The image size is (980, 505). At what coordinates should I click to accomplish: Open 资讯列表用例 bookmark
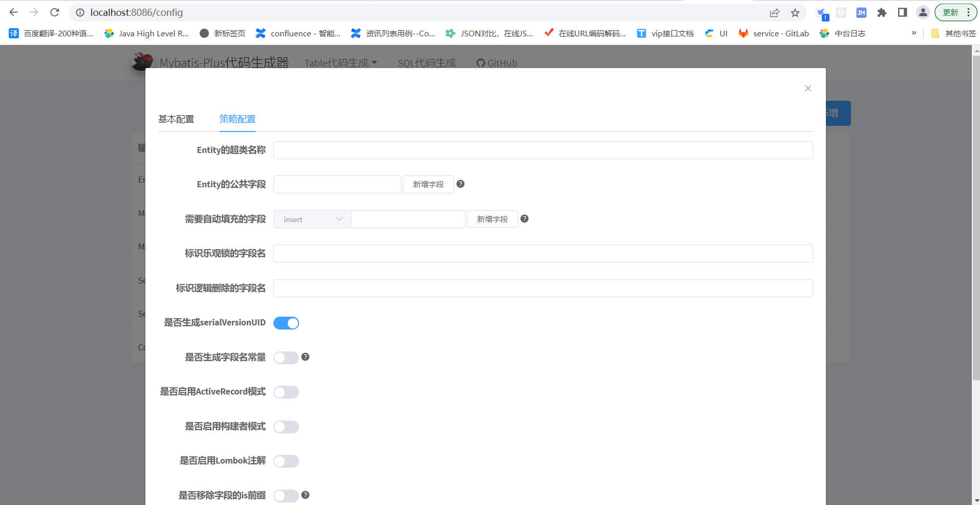(393, 33)
